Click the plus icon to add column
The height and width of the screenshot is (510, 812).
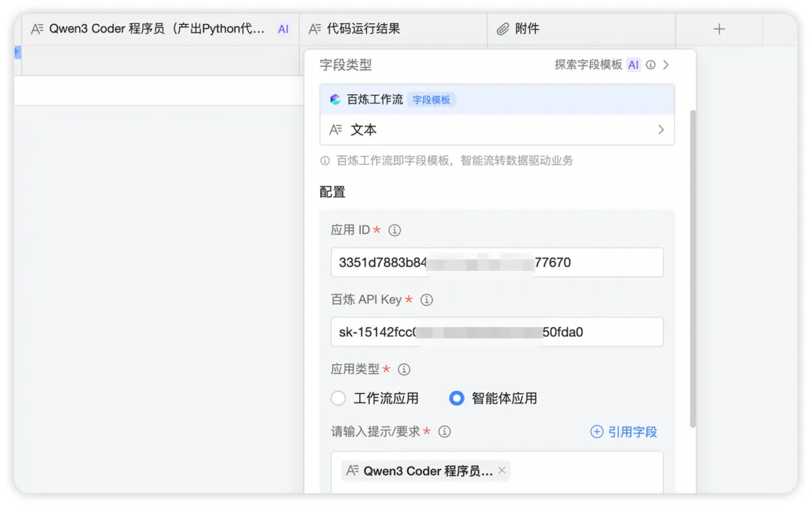719,29
